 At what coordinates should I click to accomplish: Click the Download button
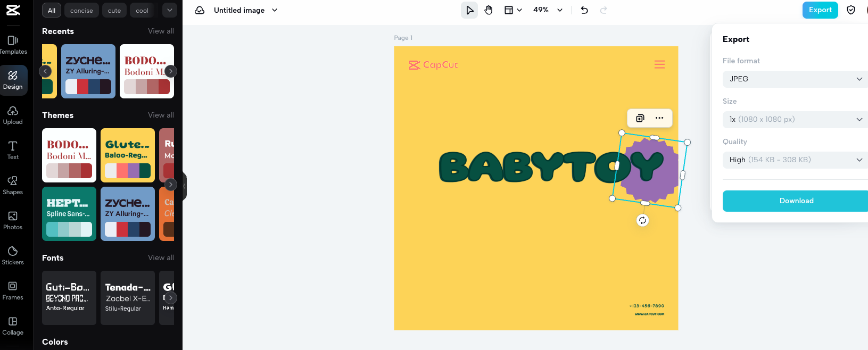796,201
